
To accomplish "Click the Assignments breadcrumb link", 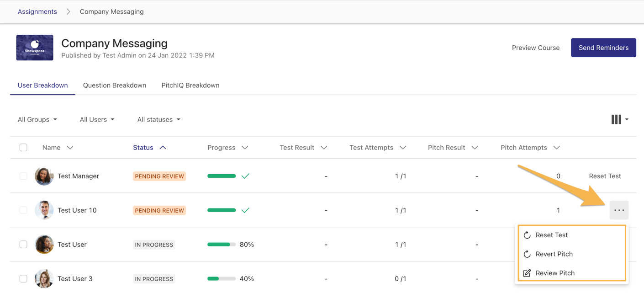I will [37, 11].
